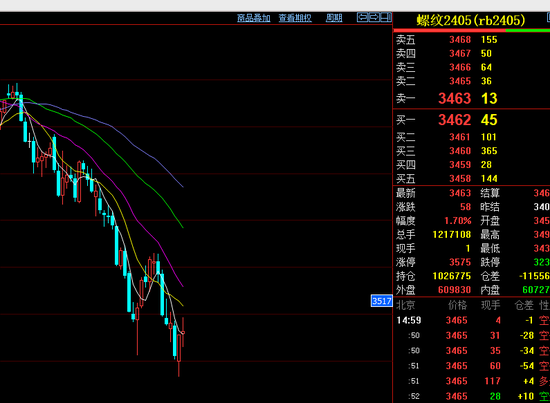Select the 买一 3462 bid price row

coord(471,120)
